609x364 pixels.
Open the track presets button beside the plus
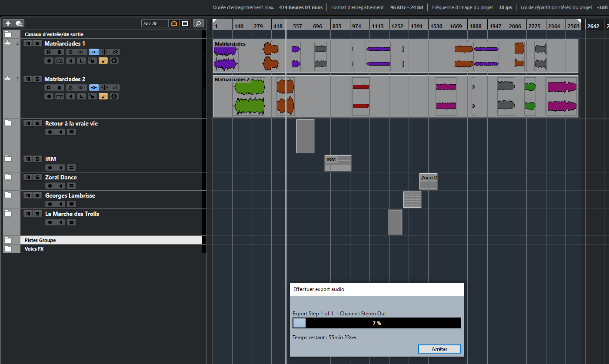click(x=19, y=23)
